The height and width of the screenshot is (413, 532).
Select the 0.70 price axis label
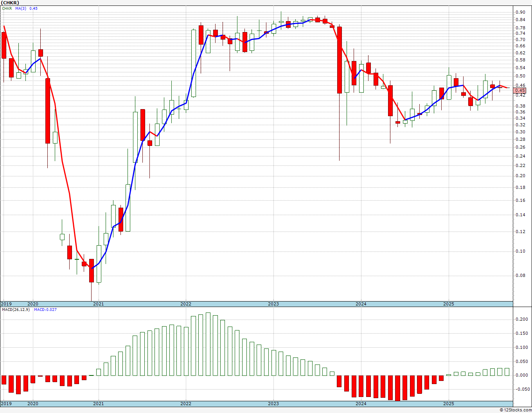520,40
